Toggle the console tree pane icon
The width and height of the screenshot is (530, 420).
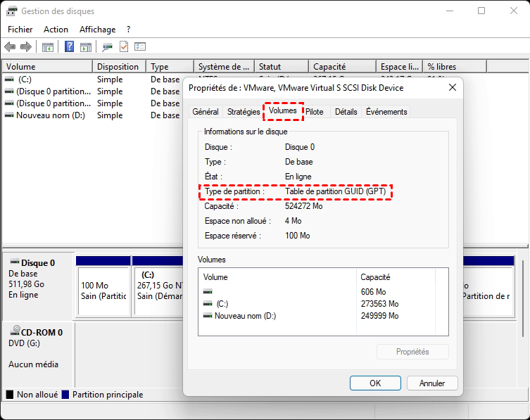click(48, 47)
